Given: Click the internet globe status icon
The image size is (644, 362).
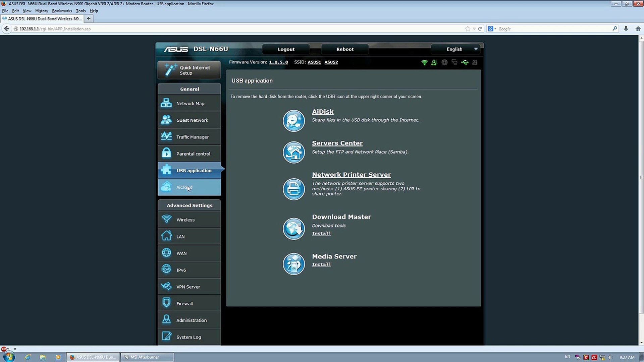Looking at the screenshot, I should click(444, 62).
